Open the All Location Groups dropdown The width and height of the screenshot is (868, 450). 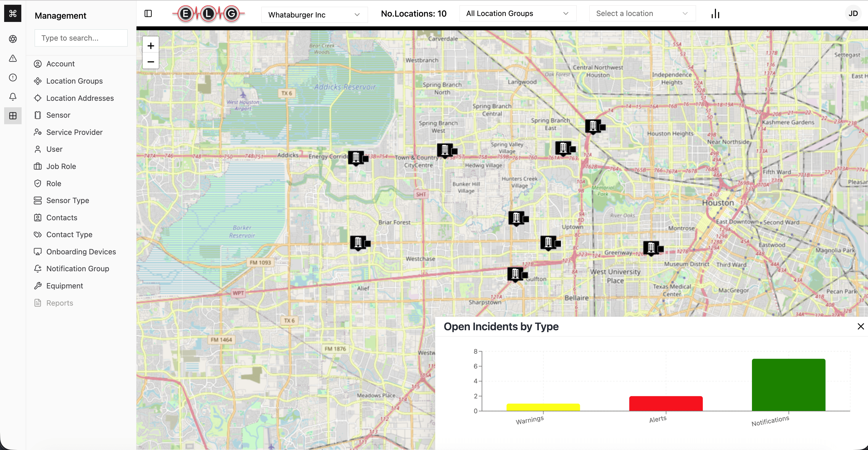click(517, 14)
